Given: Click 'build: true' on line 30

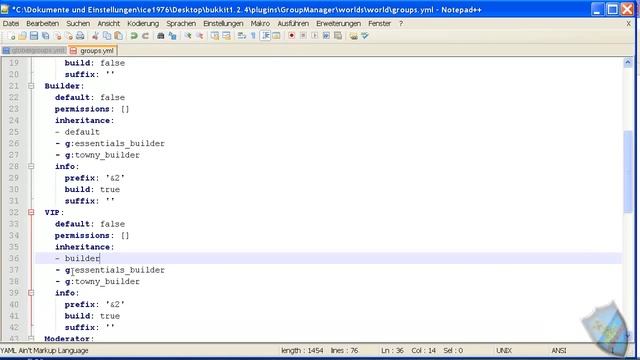Looking at the screenshot, I should (92, 189).
